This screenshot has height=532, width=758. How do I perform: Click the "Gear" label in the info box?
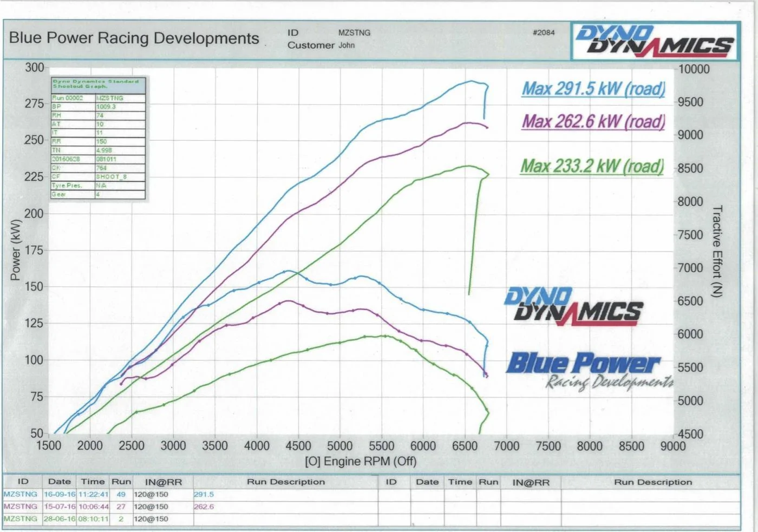point(59,194)
